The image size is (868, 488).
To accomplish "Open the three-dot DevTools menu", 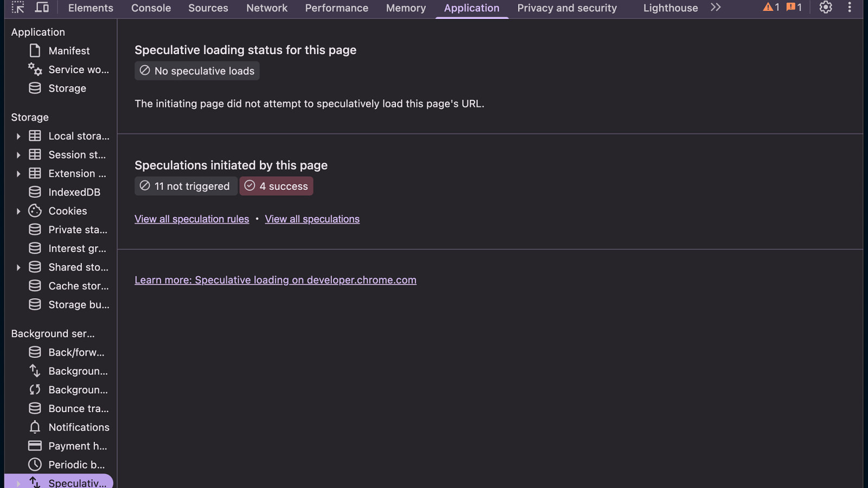I will 850,8.
